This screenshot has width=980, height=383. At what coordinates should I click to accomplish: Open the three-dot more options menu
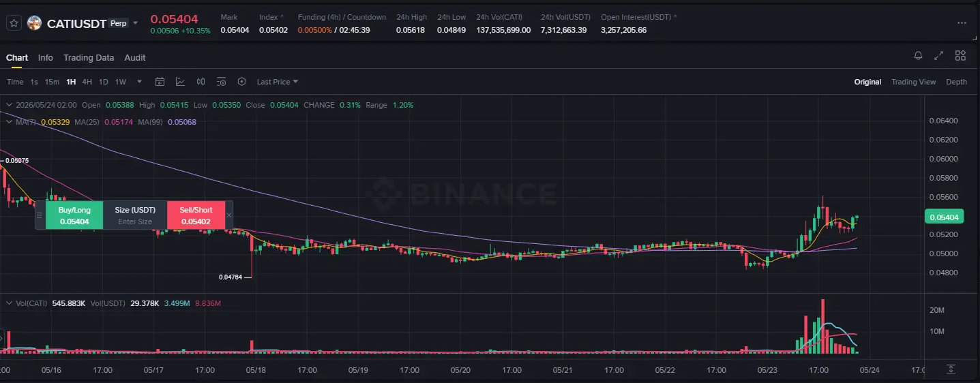(x=962, y=22)
